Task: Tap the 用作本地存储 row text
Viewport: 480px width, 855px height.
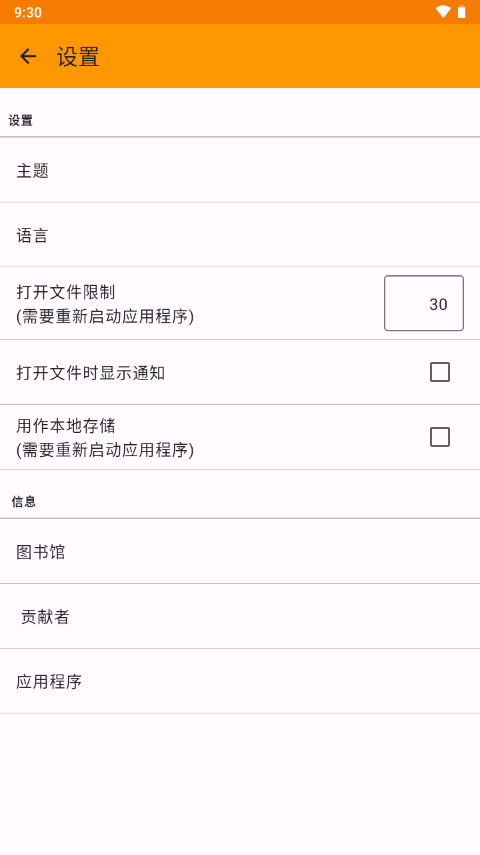Action: (65, 425)
